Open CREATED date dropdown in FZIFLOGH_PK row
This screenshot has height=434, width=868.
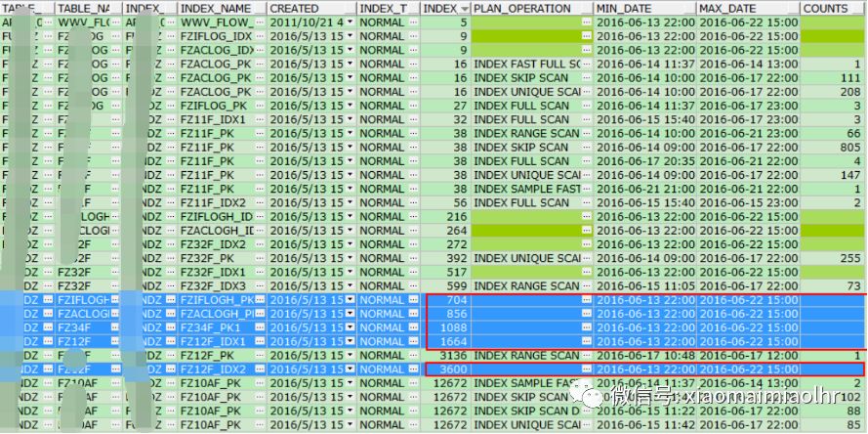coord(351,300)
